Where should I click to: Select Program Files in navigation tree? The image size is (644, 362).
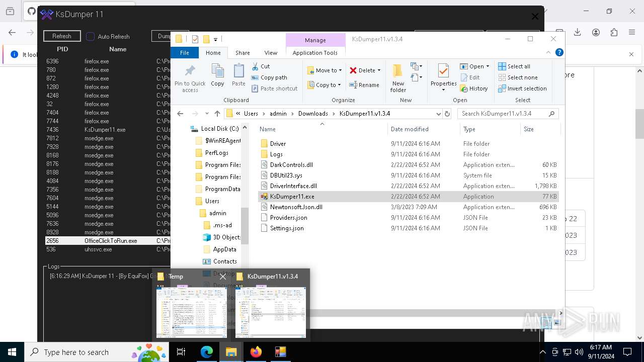pos(223,165)
